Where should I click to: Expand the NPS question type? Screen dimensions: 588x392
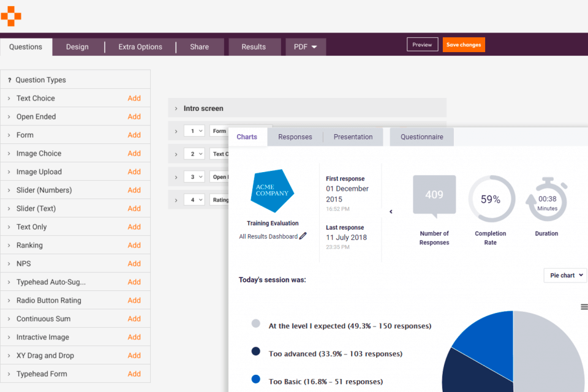click(x=9, y=264)
